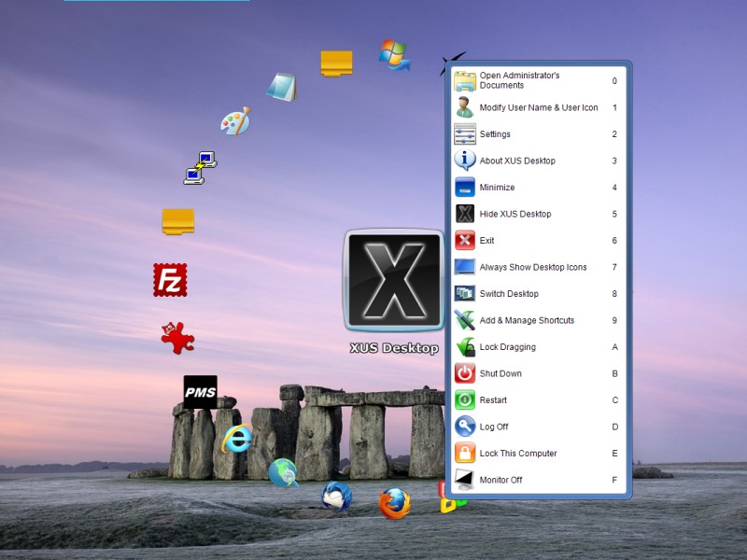747x560 pixels.
Task: Choose Monitor Off in the menu
Action: pos(500,480)
